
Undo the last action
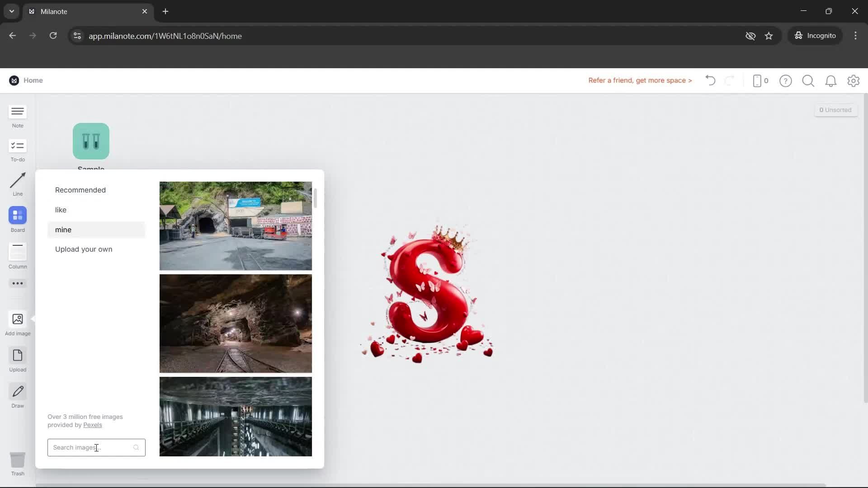pyautogui.click(x=710, y=80)
